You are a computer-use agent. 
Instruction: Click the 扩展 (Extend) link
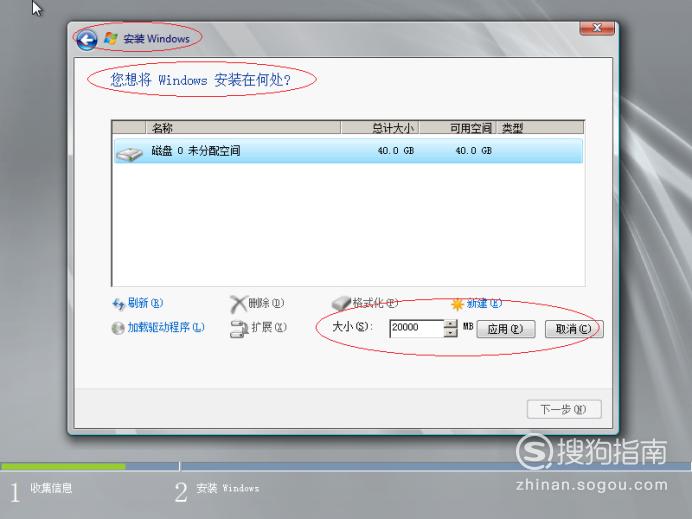point(269,327)
